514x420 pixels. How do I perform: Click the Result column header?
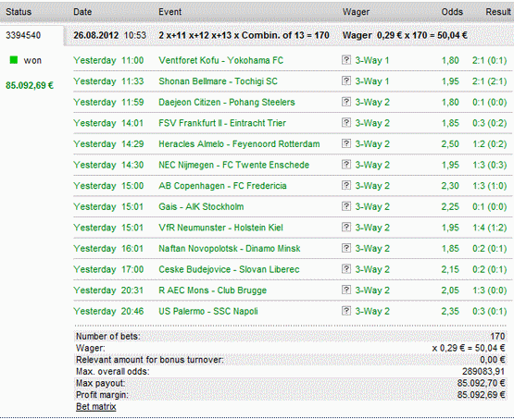pyautogui.click(x=498, y=12)
